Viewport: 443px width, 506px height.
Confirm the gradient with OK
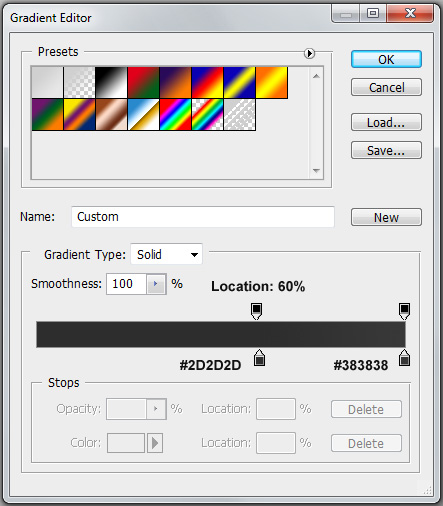[x=386, y=59]
